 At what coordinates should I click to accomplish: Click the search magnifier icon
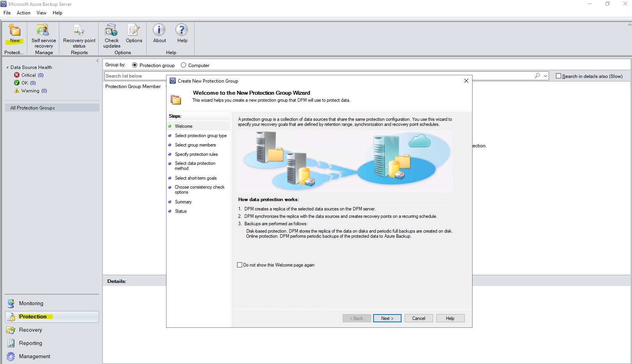coord(538,76)
